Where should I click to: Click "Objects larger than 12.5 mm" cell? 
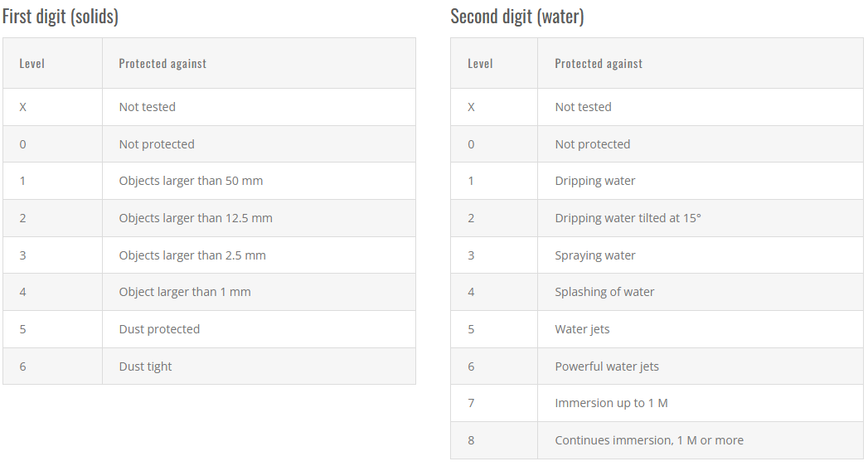point(259,218)
